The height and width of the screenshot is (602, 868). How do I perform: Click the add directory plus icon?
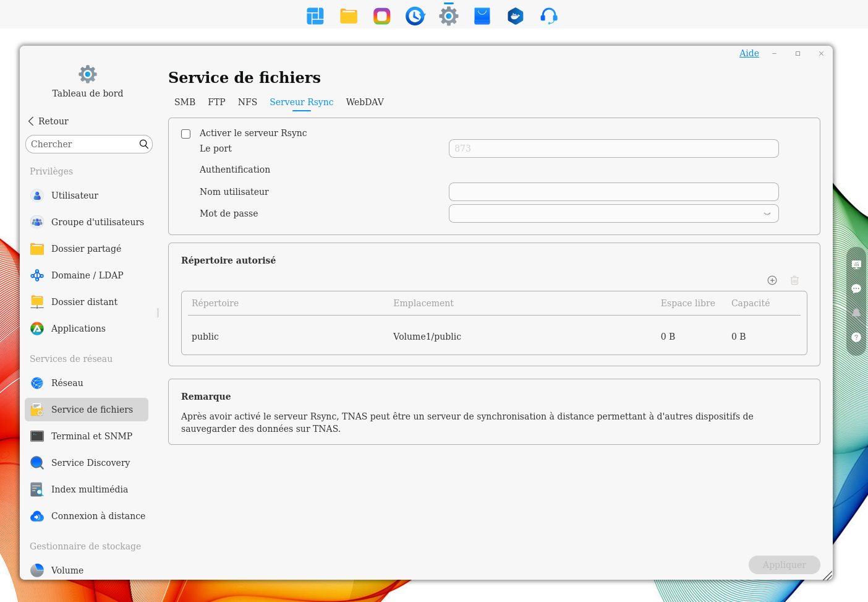(x=772, y=280)
